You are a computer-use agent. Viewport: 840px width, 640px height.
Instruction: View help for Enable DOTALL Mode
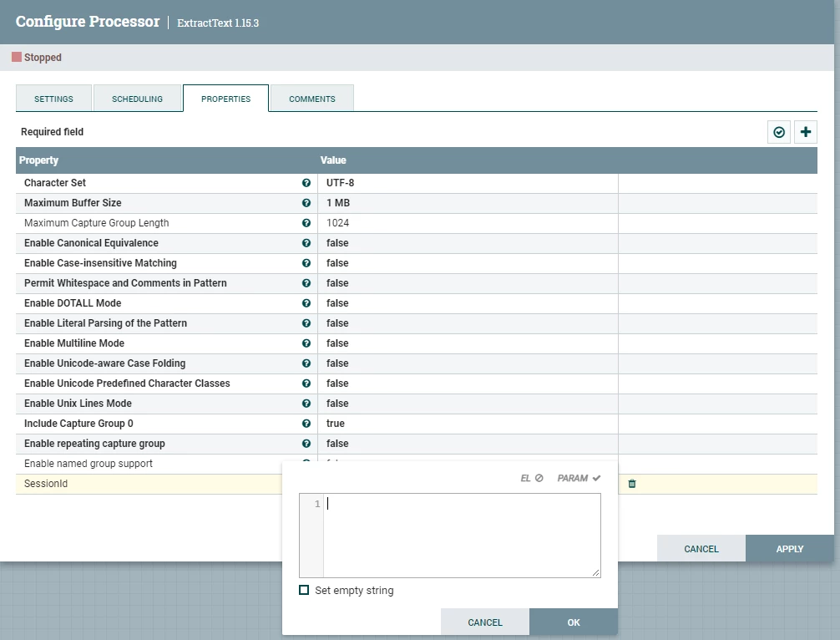click(x=306, y=302)
